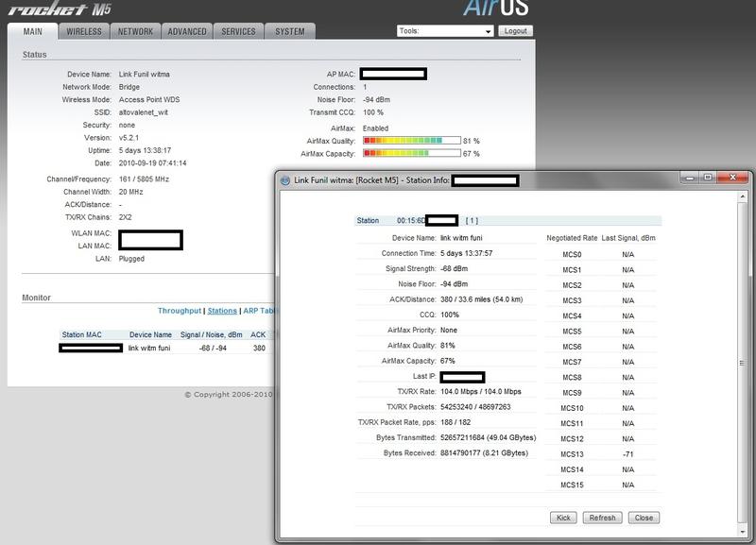Screen dimensions: 756x545
Task: Click the MCS15 rate row
Action: point(601,485)
